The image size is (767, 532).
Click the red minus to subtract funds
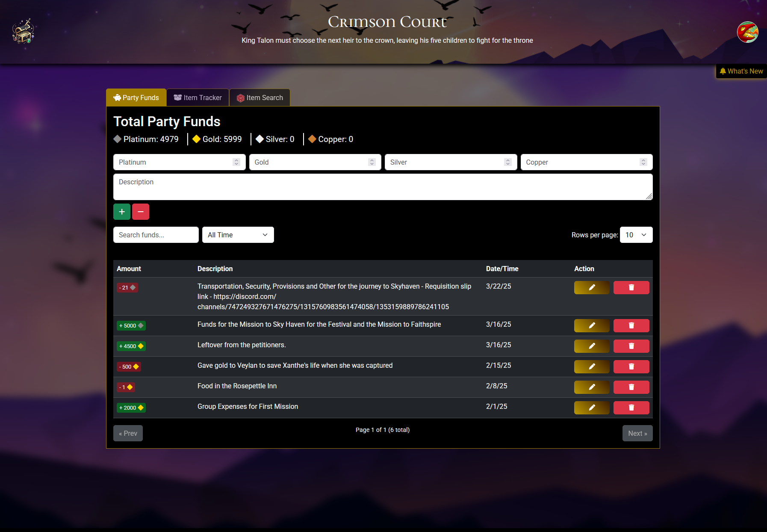[x=141, y=212]
